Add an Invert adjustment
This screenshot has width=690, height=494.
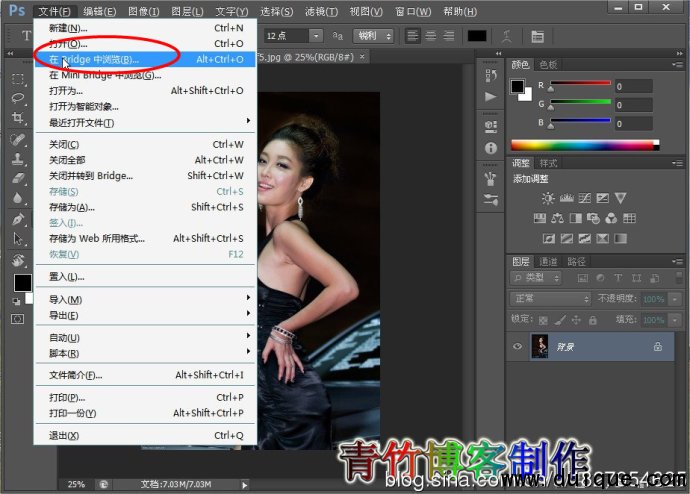[549, 238]
